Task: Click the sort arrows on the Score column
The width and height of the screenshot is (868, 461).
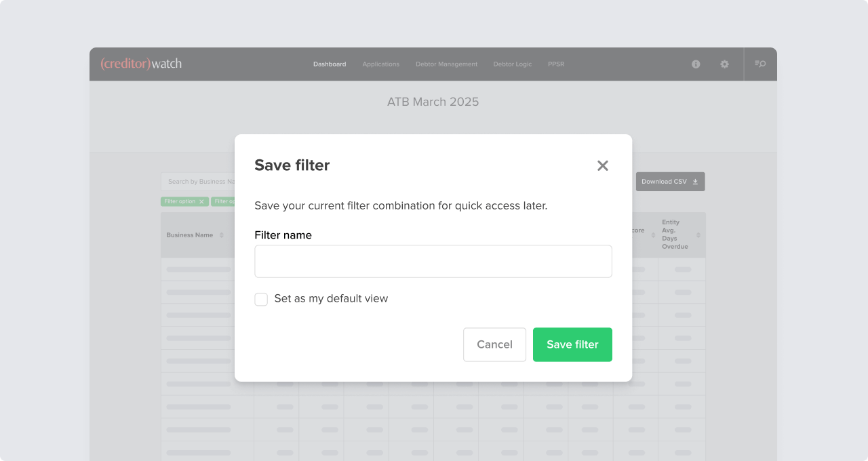Action: [653, 235]
